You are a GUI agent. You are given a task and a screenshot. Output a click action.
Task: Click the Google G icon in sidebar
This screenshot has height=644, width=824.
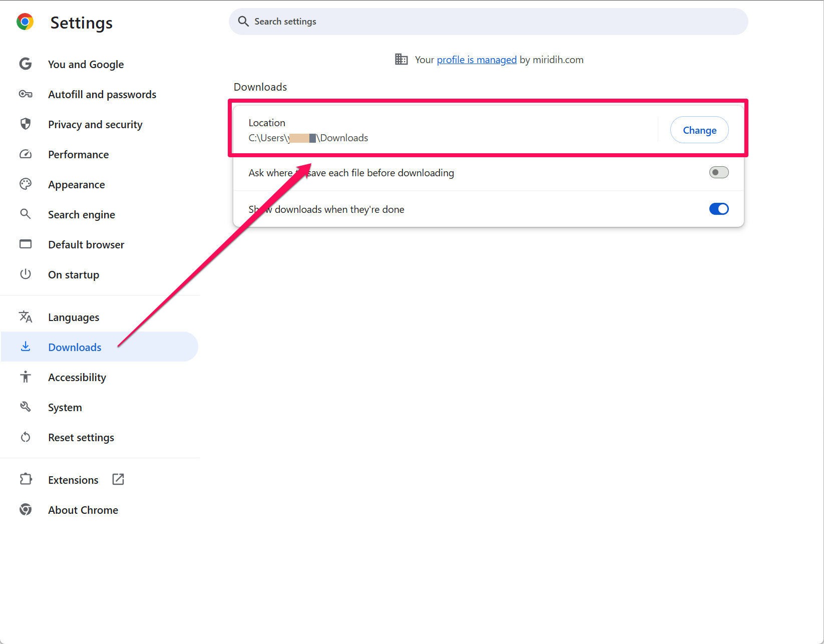(x=26, y=64)
